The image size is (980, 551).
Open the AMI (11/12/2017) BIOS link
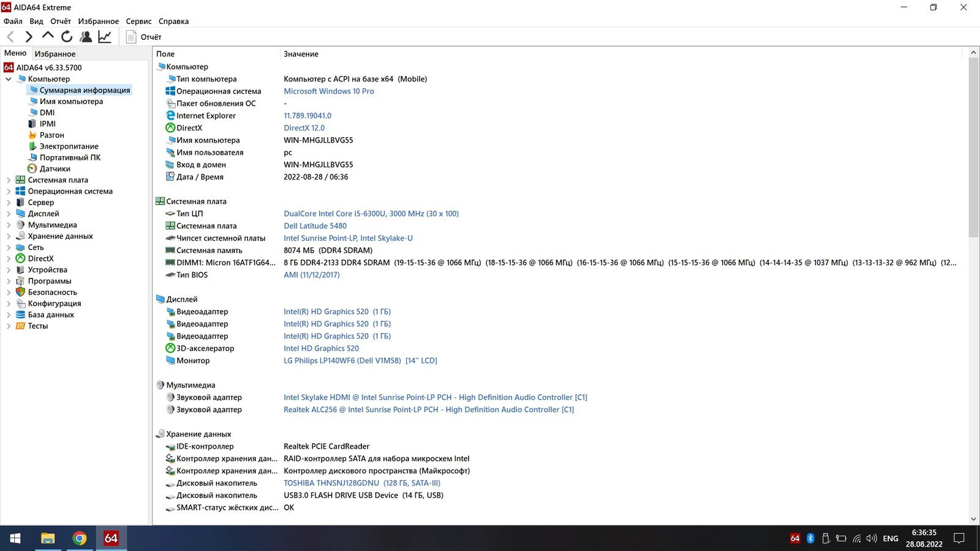pos(311,275)
